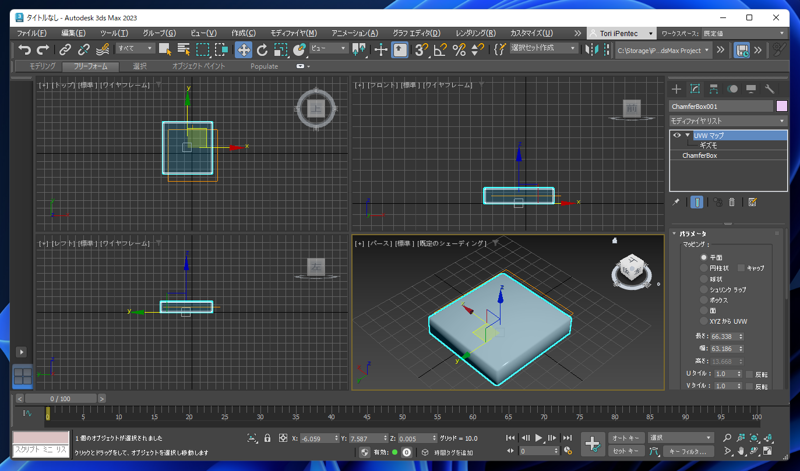Click the 0 / 100 time slider
Viewport: 800px width, 471px height.
pos(61,399)
